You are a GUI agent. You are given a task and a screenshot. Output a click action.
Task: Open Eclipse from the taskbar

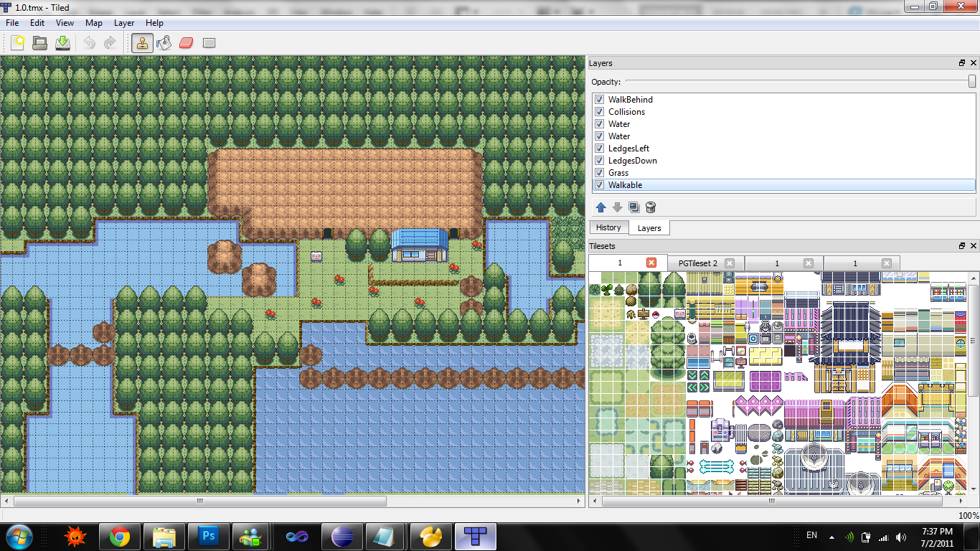[x=341, y=536]
